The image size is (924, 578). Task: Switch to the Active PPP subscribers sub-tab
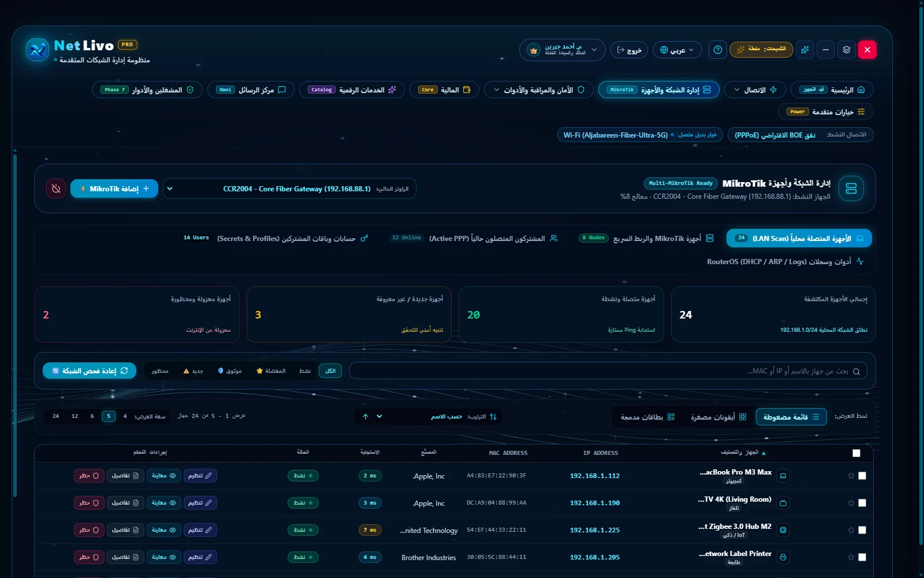click(474, 238)
